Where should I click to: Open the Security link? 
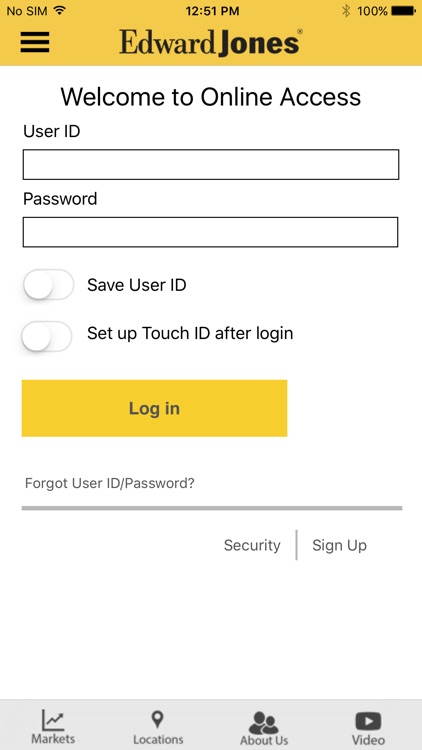[x=252, y=545]
